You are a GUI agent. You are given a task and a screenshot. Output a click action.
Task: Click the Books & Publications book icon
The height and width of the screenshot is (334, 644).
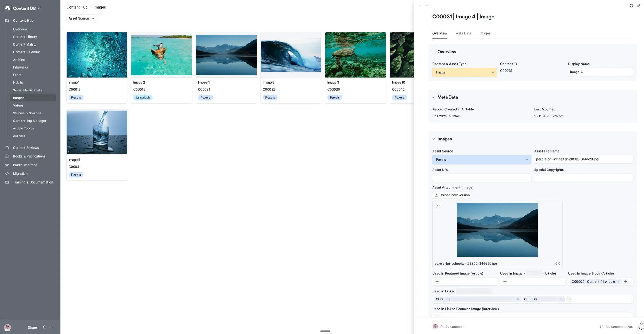tap(7, 156)
